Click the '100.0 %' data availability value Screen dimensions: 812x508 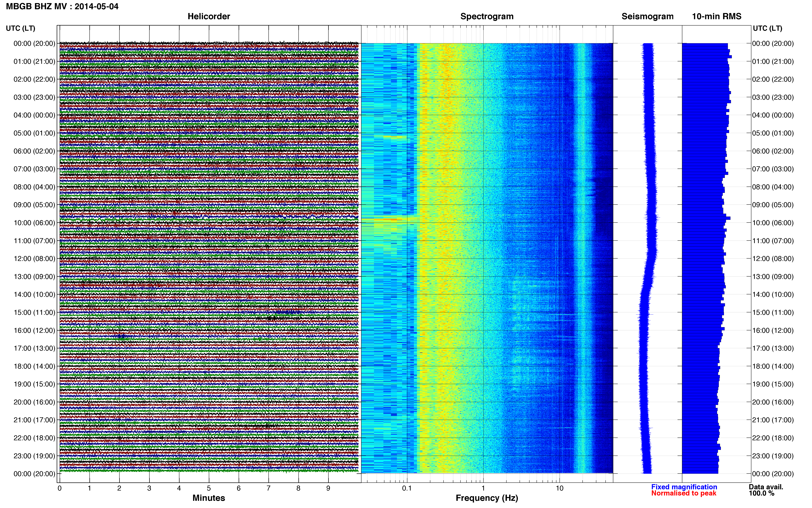(x=761, y=493)
